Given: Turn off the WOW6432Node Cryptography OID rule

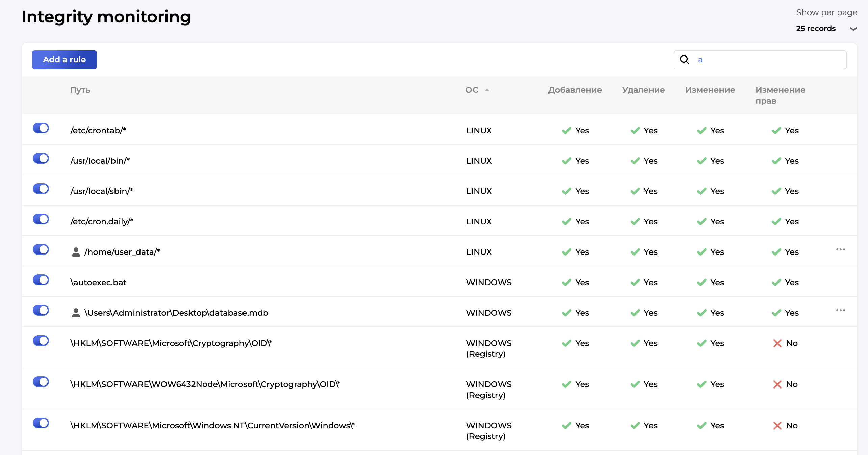Looking at the screenshot, I should (41, 382).
